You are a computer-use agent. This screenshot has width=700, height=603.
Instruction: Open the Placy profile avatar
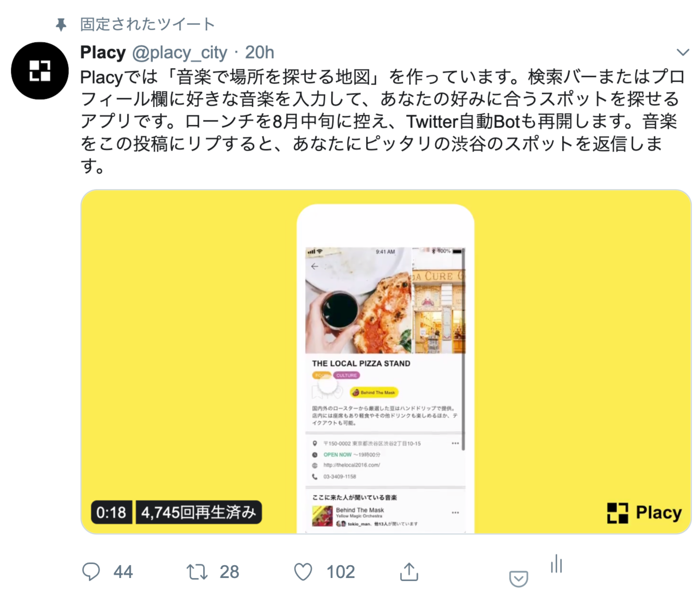tap(40, 70)
